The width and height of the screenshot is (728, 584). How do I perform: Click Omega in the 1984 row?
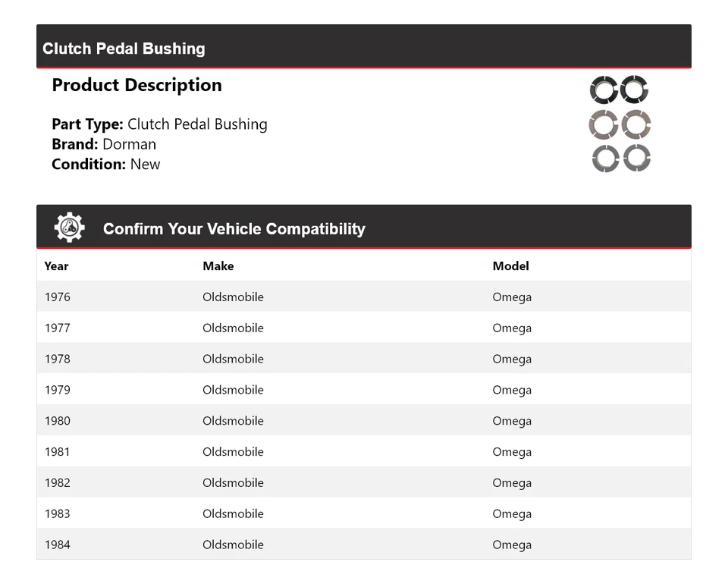pos(512,545)
